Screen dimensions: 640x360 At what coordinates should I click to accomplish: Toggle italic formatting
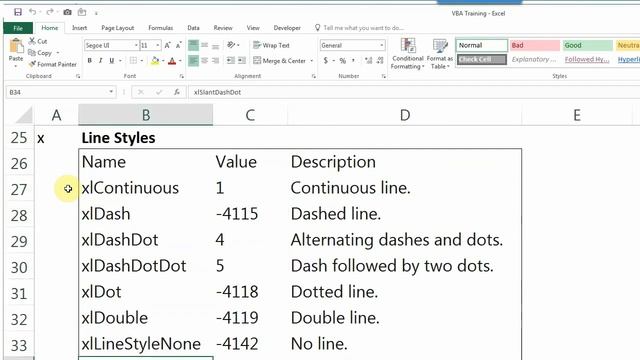pos(100,61)
